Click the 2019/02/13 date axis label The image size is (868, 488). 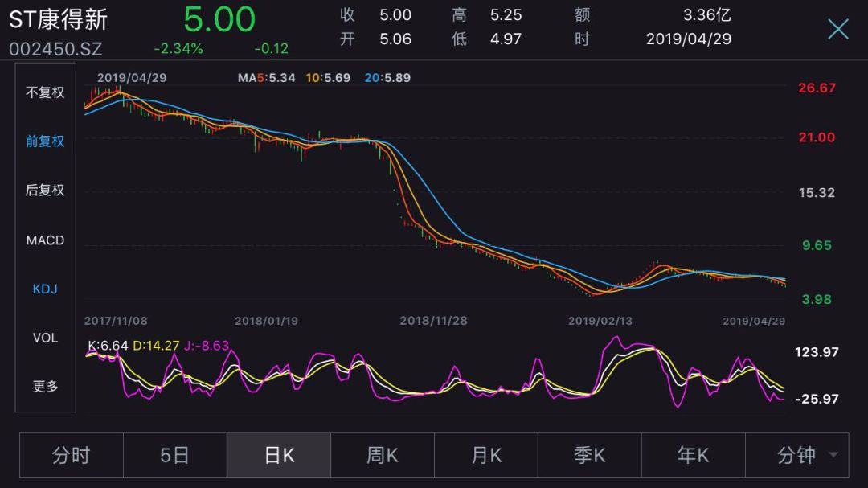(x=600, y=321)
